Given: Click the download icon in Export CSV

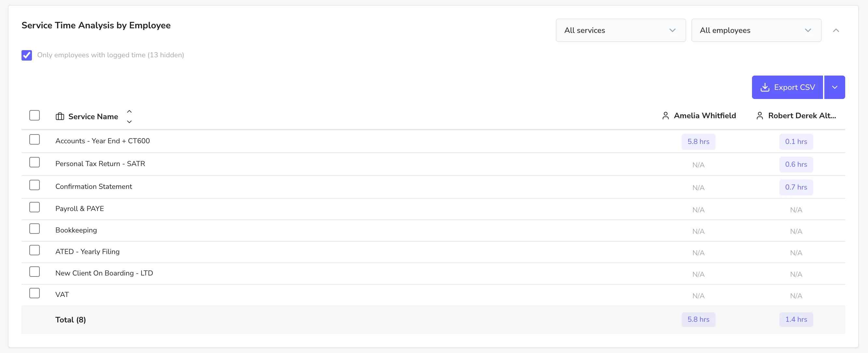Looking at the screenshot, I should point(765,87).
